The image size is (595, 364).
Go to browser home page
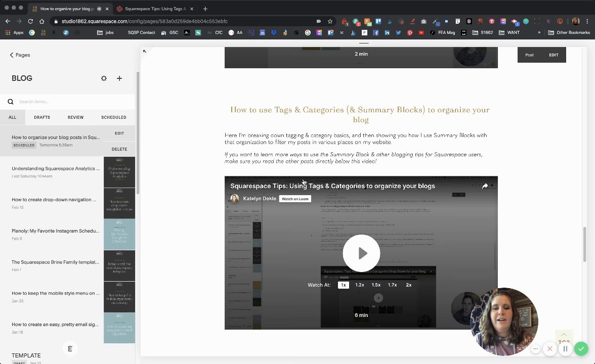[x=41, y=21]
